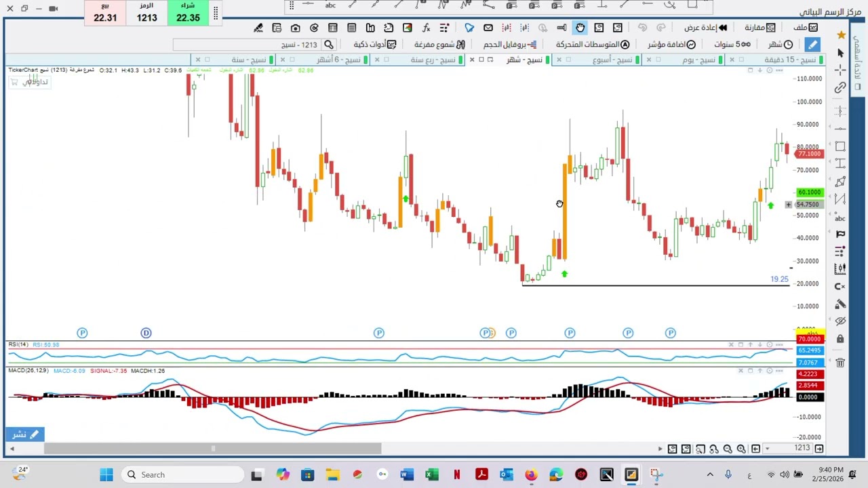This screenshot has height=488, width=868.
Task: Click the fx formula icon
Action: click(426, 28)
